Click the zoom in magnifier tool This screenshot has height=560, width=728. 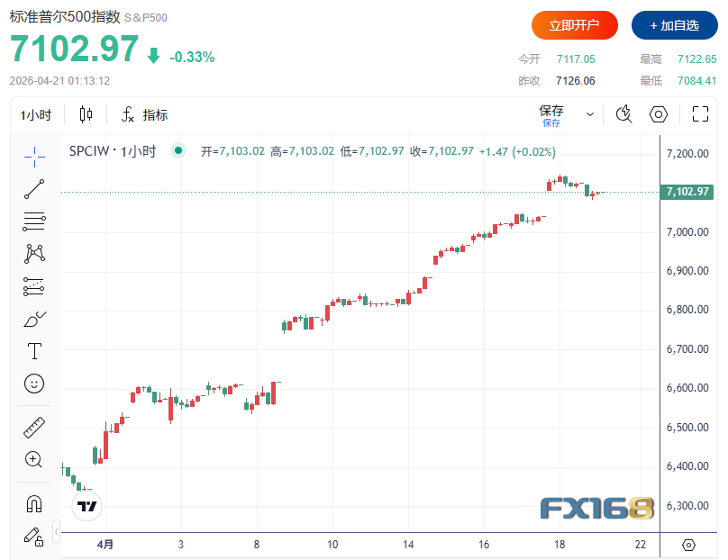click(34, 460)
